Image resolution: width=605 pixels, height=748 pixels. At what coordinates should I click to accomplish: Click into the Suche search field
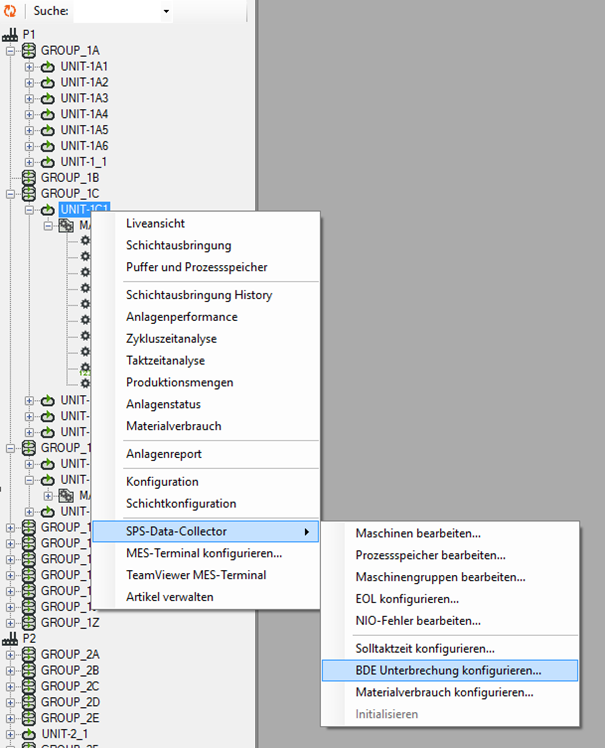click(x=115, y=12)
